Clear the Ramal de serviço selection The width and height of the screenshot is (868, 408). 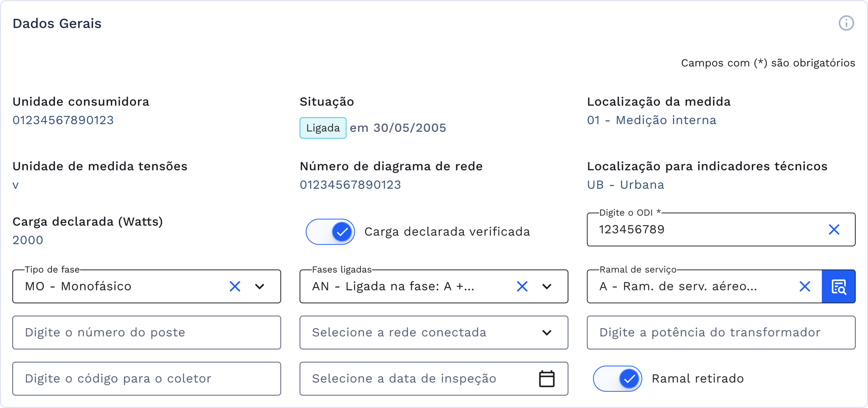point(805,287)
